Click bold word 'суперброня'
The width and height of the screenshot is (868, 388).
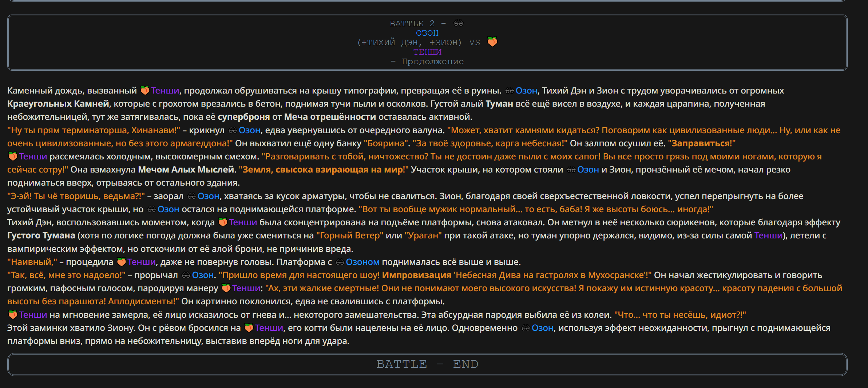[244, 117]
